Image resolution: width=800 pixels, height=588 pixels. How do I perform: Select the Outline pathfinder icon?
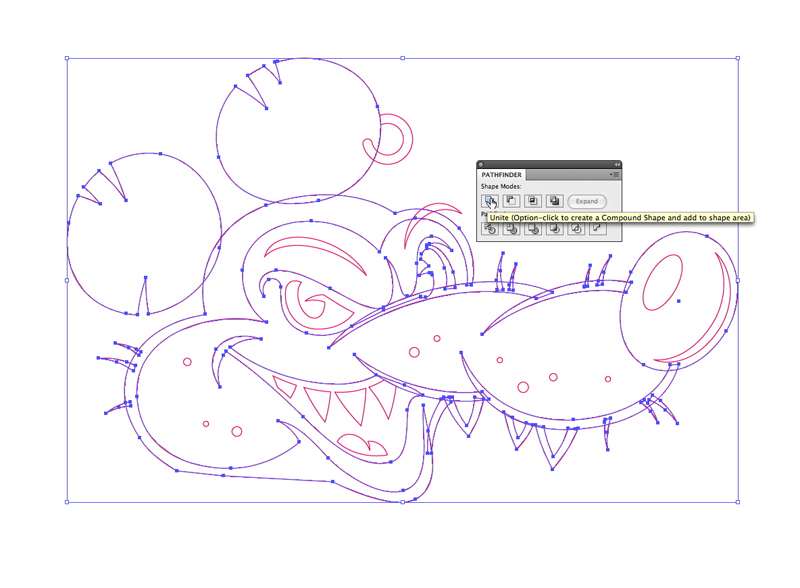[577, 228]
